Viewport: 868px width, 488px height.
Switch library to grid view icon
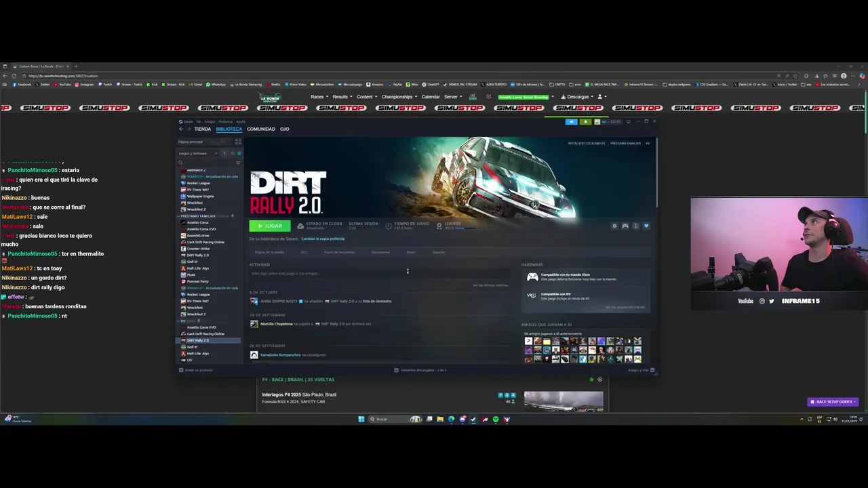coord(238,142)
